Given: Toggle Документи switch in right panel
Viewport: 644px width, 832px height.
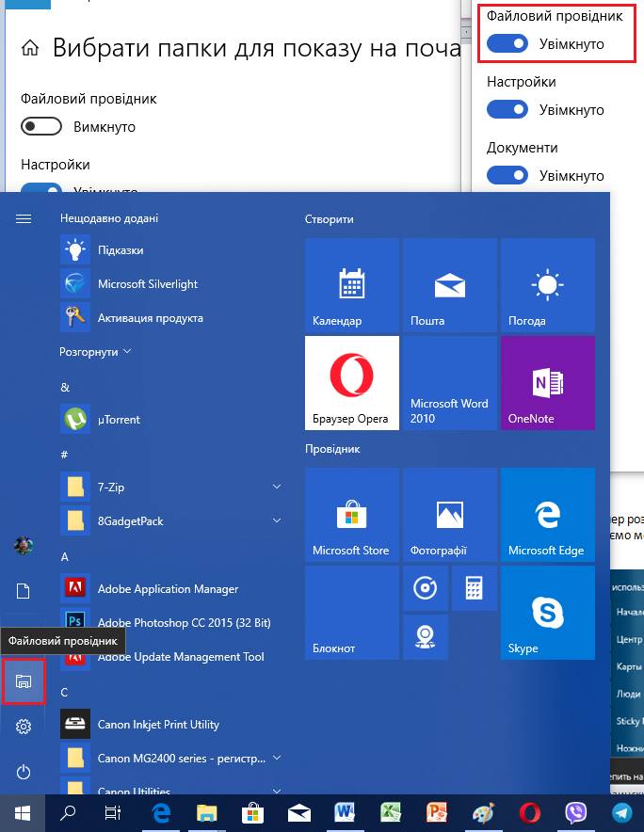Looking at the screenshot, I should pos(507,175).
